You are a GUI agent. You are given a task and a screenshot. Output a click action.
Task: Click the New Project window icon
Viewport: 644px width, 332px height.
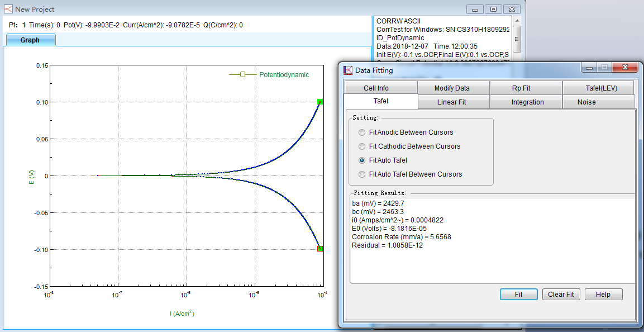click(x=8, y=9)
